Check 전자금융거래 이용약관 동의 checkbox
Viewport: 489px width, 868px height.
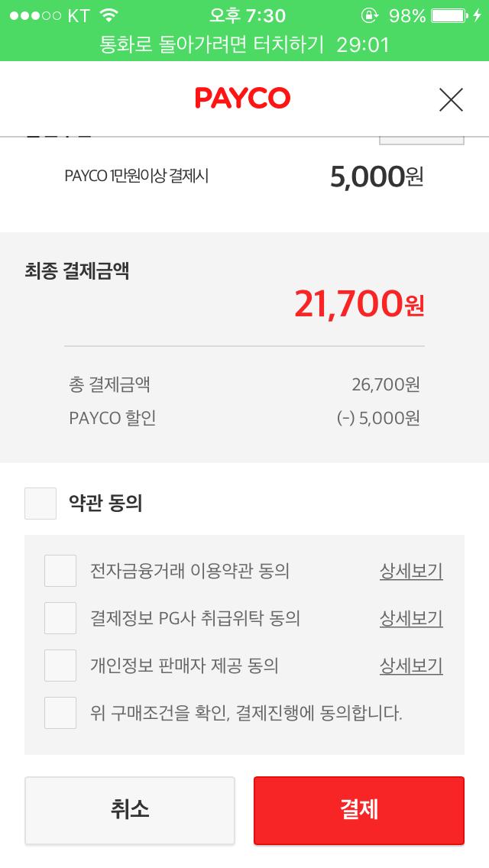pyautogui.click(x=60, y=571)
